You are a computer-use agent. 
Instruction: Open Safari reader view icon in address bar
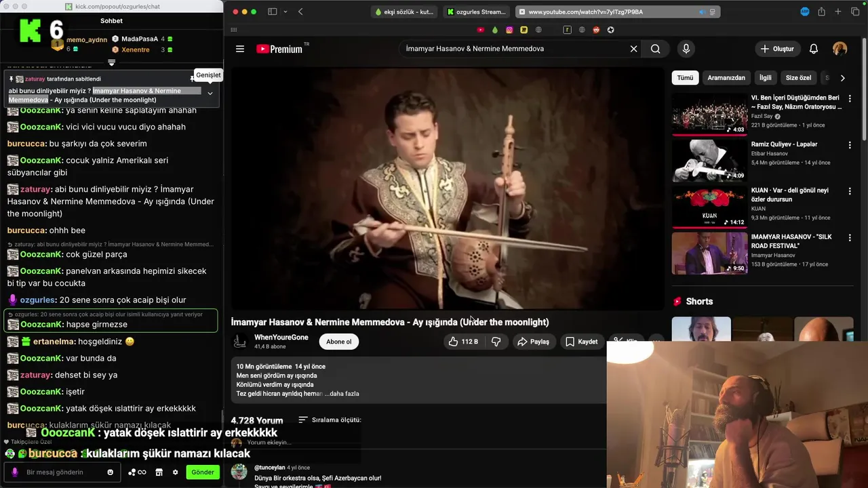(712, 12)
